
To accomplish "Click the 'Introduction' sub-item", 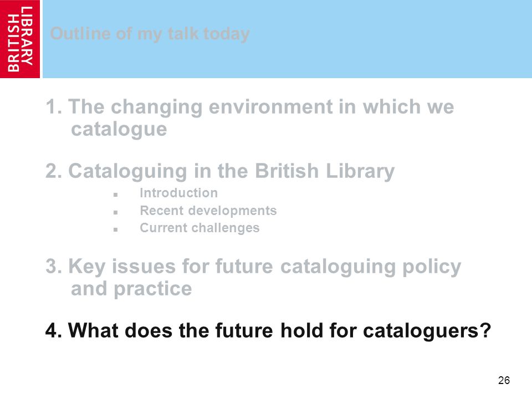I will 179,193.
